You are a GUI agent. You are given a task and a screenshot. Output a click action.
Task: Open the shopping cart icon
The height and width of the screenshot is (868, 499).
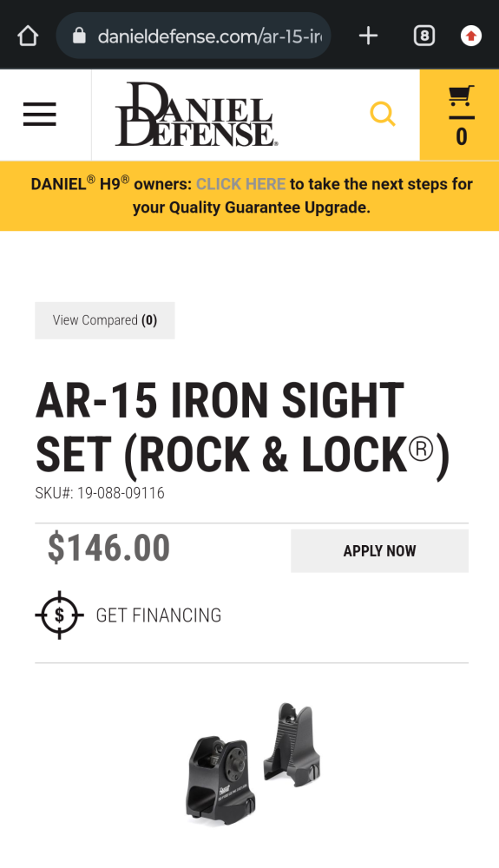[x=461, y=96]
